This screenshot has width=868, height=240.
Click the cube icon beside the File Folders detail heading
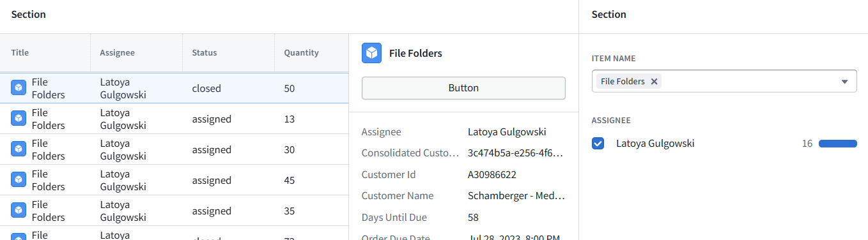(371, 53)
